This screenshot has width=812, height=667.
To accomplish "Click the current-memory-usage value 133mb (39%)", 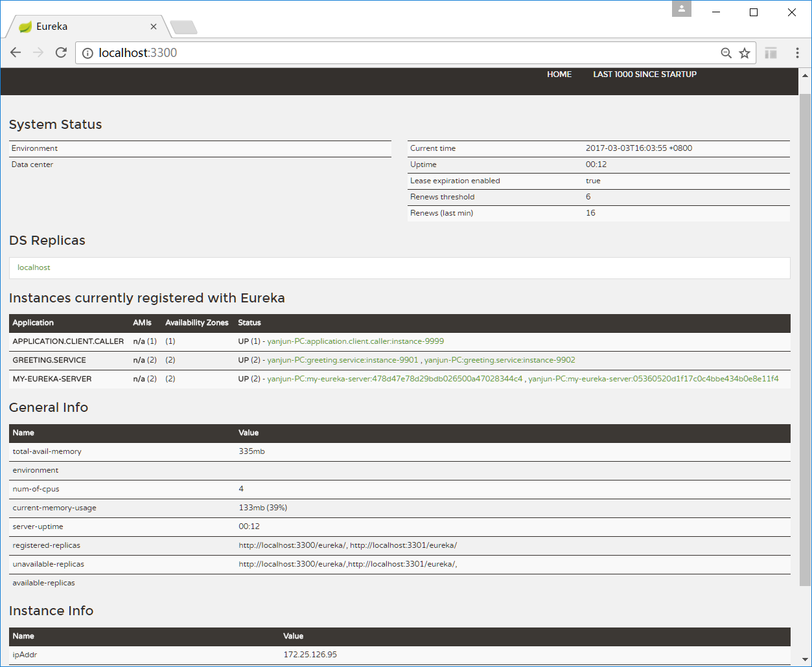I will click(263, 508).
